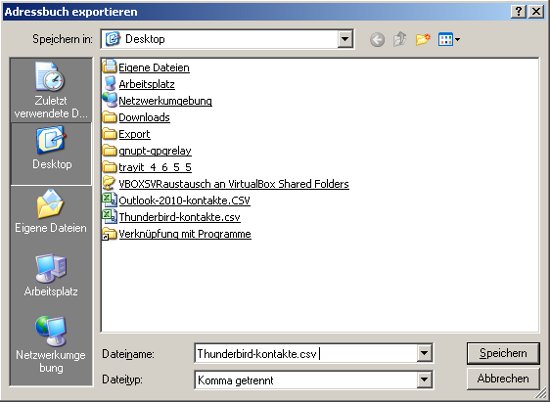Close the Adressbuch exportieren dialog
550x402 pixels.
click(536, 11)
